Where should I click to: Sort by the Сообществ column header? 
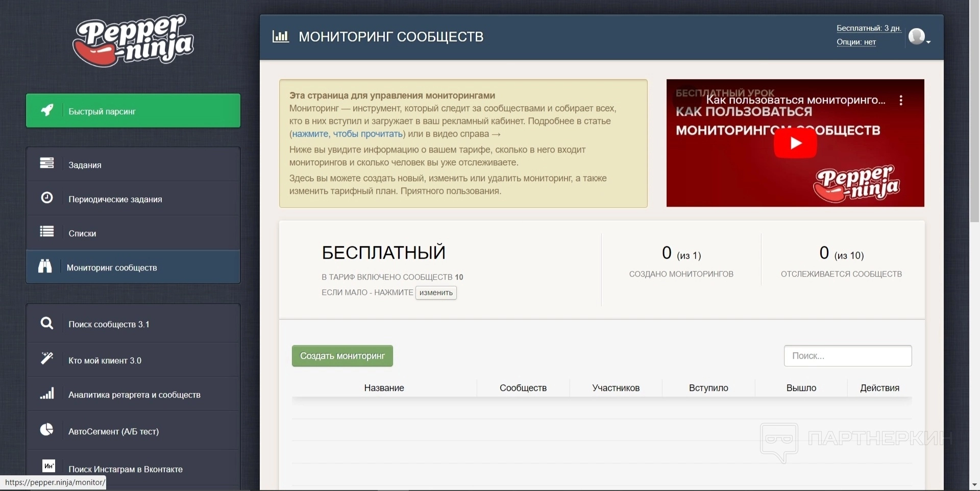(523, 388)
